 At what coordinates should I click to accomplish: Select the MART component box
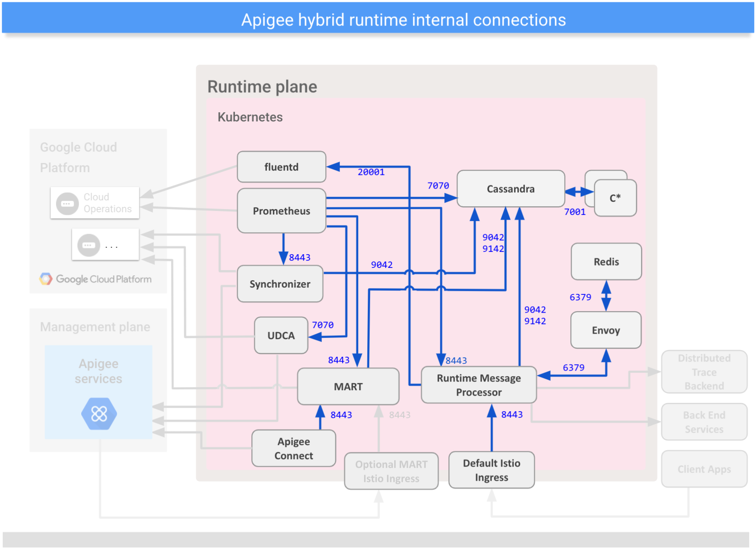pos(348,386)
